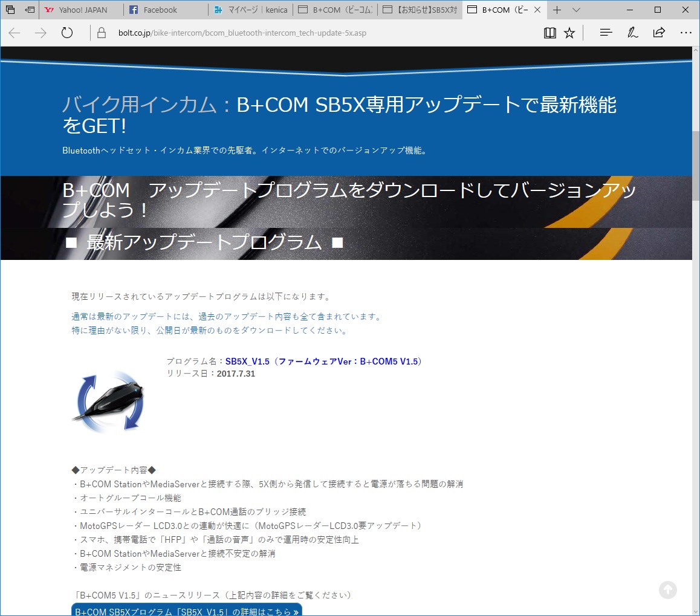Click the scroll-to-top circular arrow button

(x=668, y=589)
